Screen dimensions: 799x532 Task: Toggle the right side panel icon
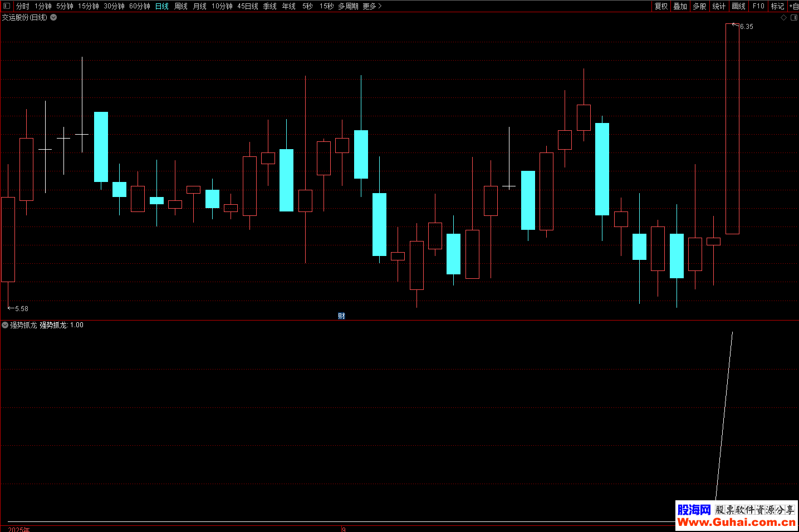(794, 18)
